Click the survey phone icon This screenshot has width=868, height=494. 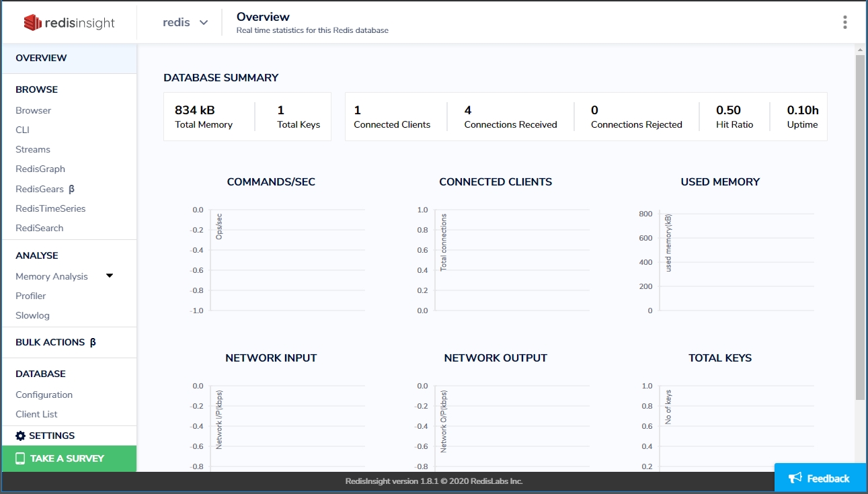(20, 458)
